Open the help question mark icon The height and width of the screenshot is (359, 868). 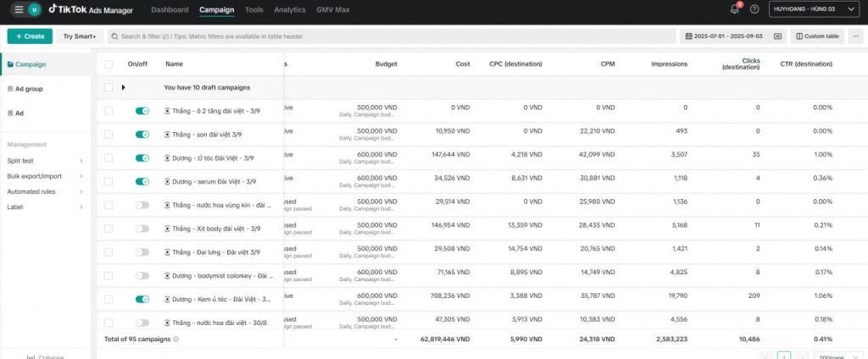[x=754, y=9]
